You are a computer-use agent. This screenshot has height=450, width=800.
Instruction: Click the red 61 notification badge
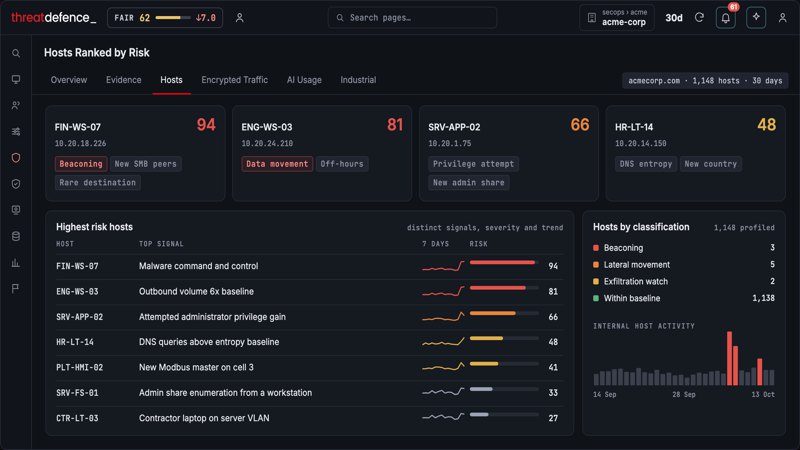(x=734, y=7)
